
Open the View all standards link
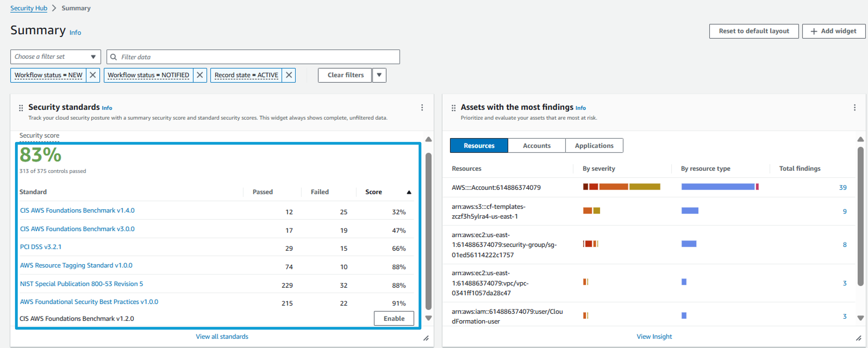click(222, 337)
